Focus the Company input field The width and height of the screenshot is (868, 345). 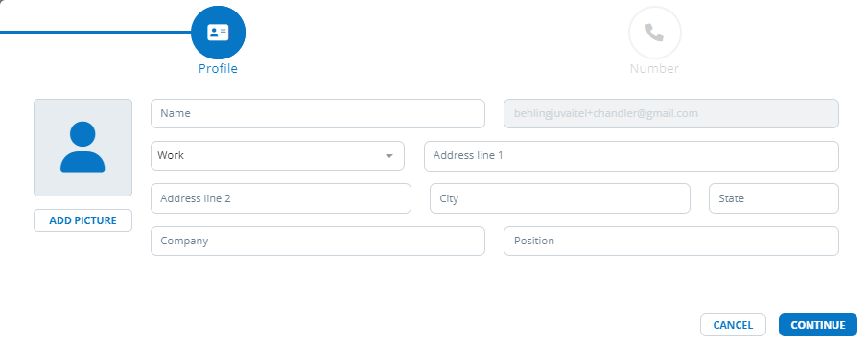[317, 241]
